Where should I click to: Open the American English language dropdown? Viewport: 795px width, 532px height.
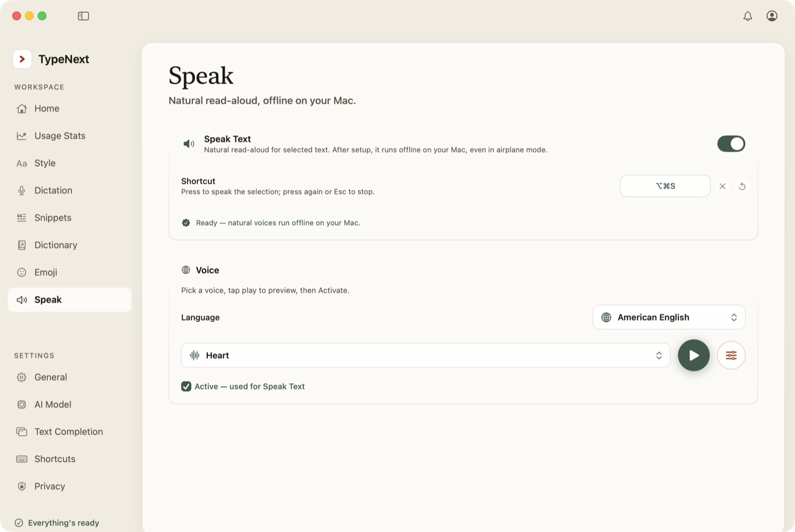coord(669,317)
